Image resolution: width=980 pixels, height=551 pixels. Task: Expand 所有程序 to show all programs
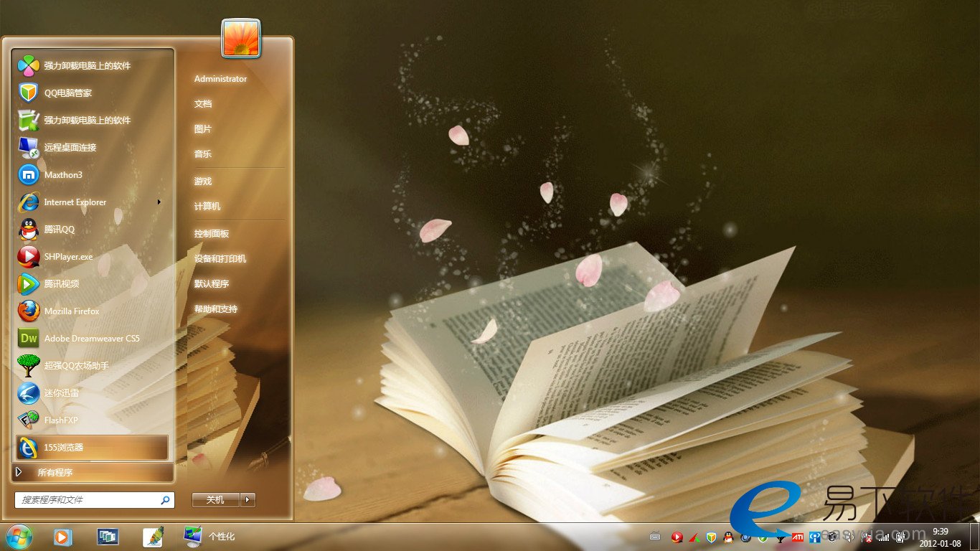[93, 472]
